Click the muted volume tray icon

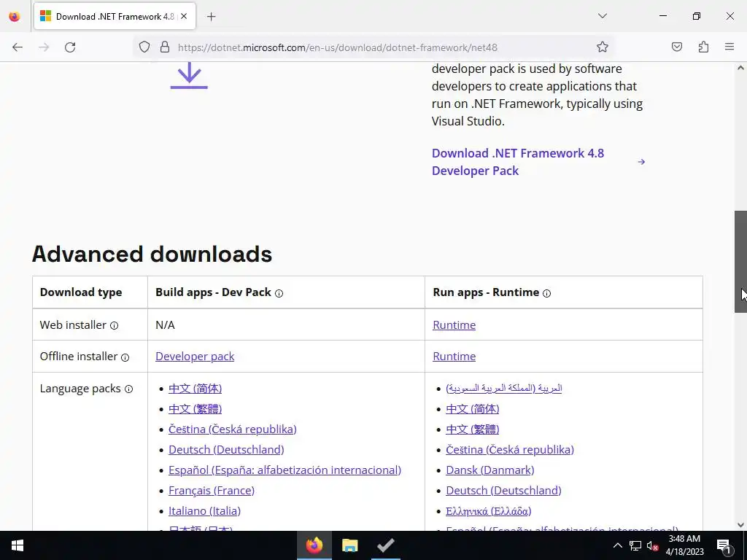[x=652, y=545]
